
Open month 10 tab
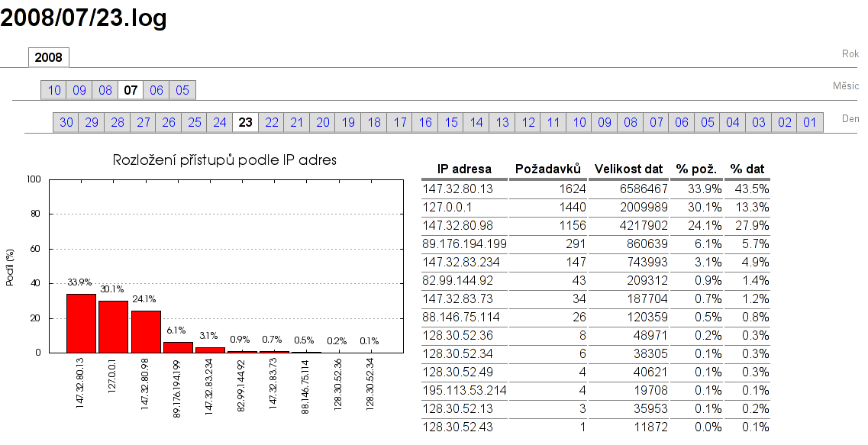coord(54,90)
